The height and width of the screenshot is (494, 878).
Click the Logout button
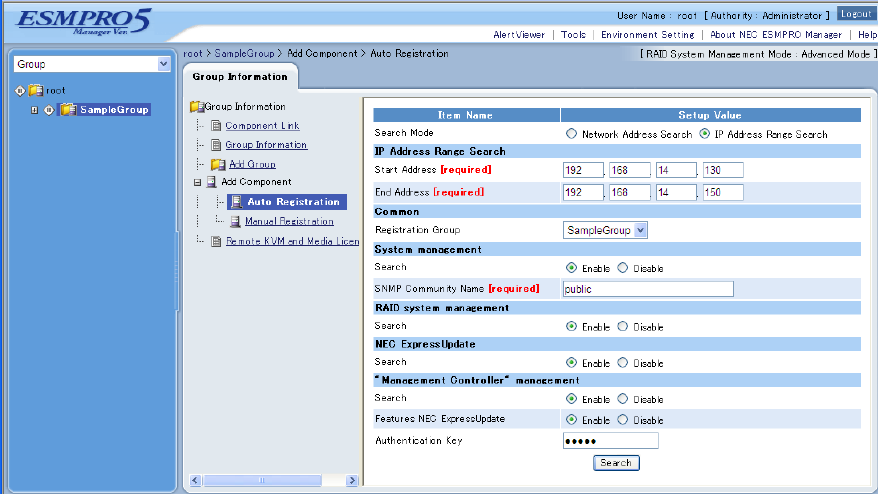pyautogui.click(x=856, y=14)
